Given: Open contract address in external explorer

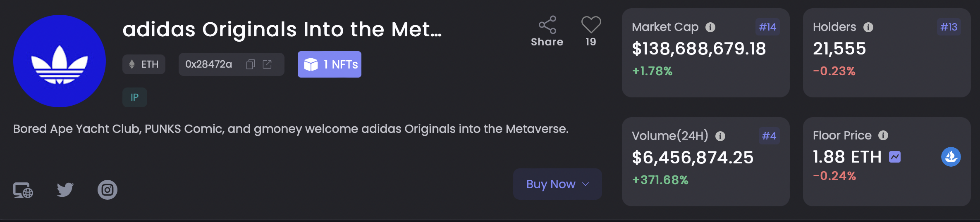Looking at the screenshot, I should (x=267, y=64).
